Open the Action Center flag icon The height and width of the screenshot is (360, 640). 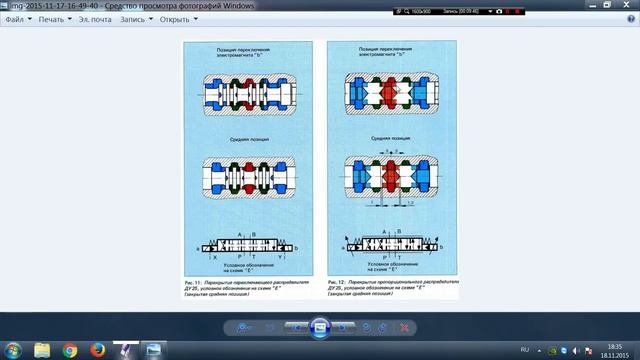(588, 351)
